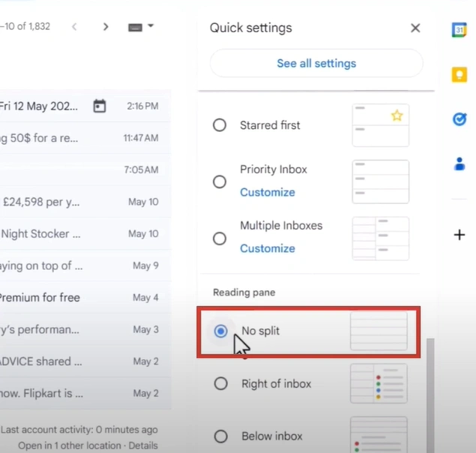476x453 pixels.
Task: Go to newer emails with left arrow
Action: coord(74,27)
